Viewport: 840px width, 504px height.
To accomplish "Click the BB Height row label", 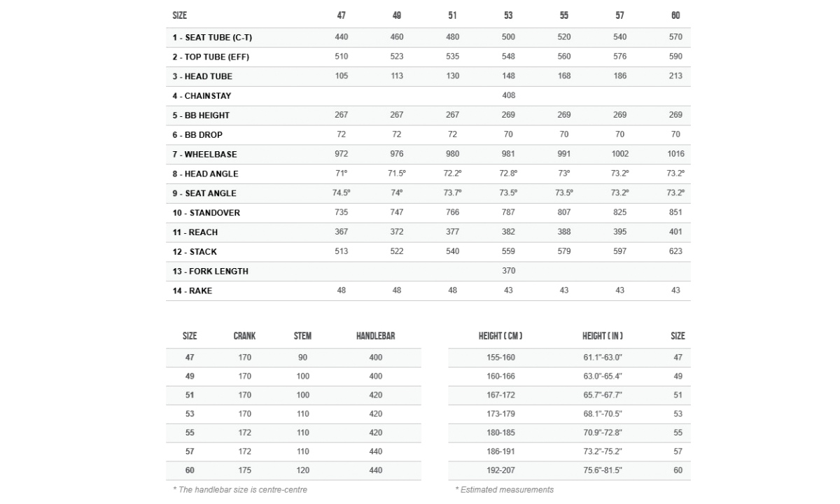I will point(201,115).
